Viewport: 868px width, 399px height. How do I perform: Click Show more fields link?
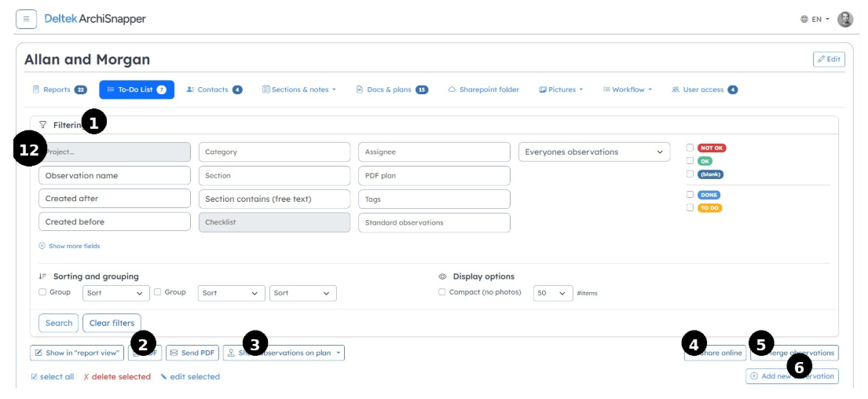pos(69,246)
